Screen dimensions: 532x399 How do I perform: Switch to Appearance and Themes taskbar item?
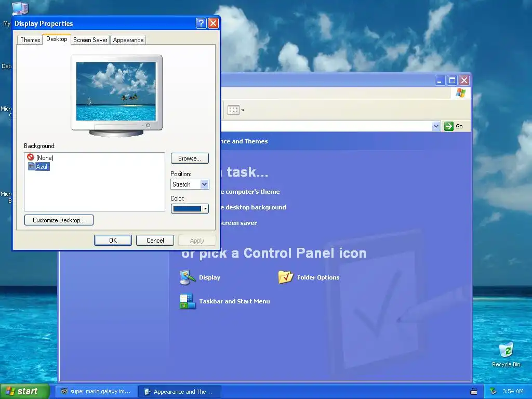(180, 391)
